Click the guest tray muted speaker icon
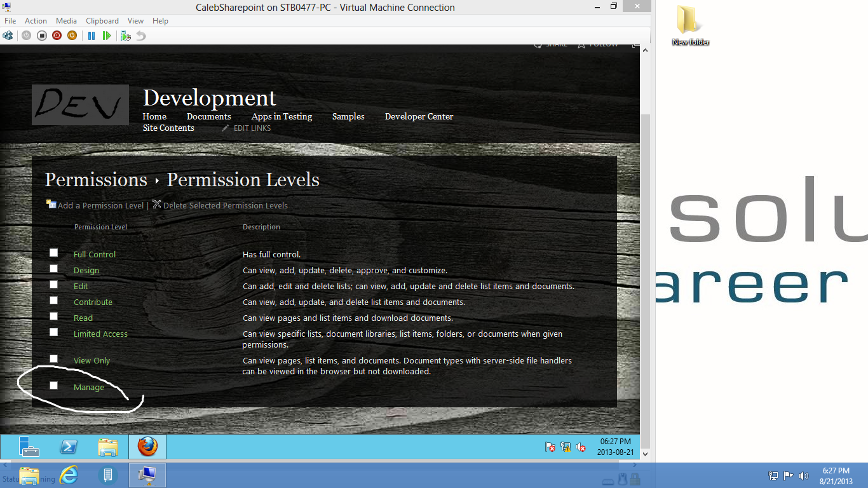 581,447
